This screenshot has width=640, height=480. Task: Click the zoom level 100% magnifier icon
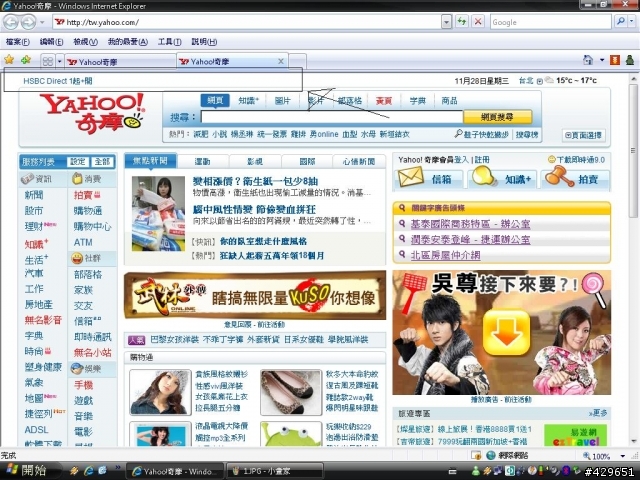coord(586,456)
